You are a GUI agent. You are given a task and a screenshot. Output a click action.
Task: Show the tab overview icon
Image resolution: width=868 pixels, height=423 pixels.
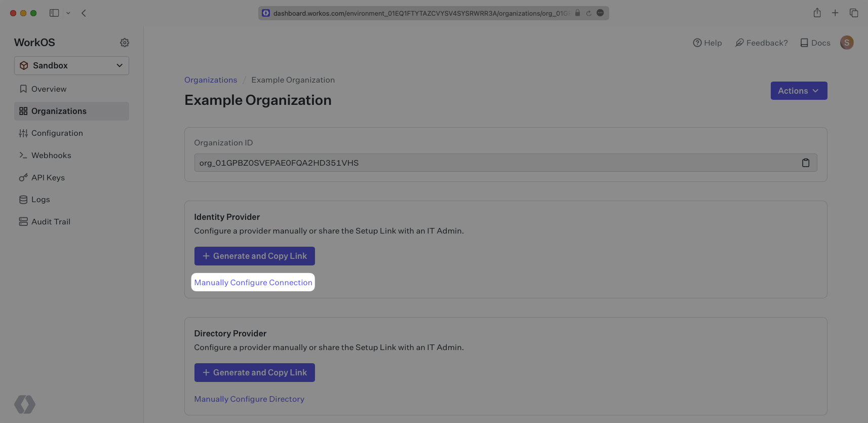[x=854, y=13]
